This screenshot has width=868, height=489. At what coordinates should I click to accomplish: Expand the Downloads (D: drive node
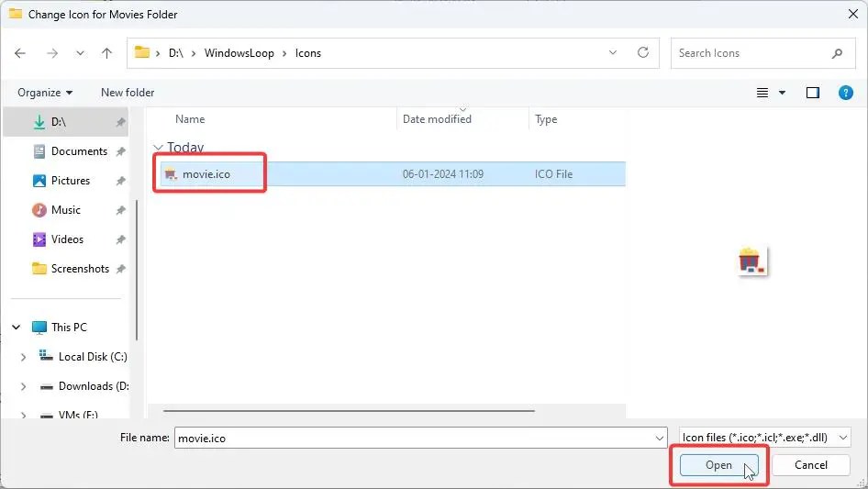point(23,386)
